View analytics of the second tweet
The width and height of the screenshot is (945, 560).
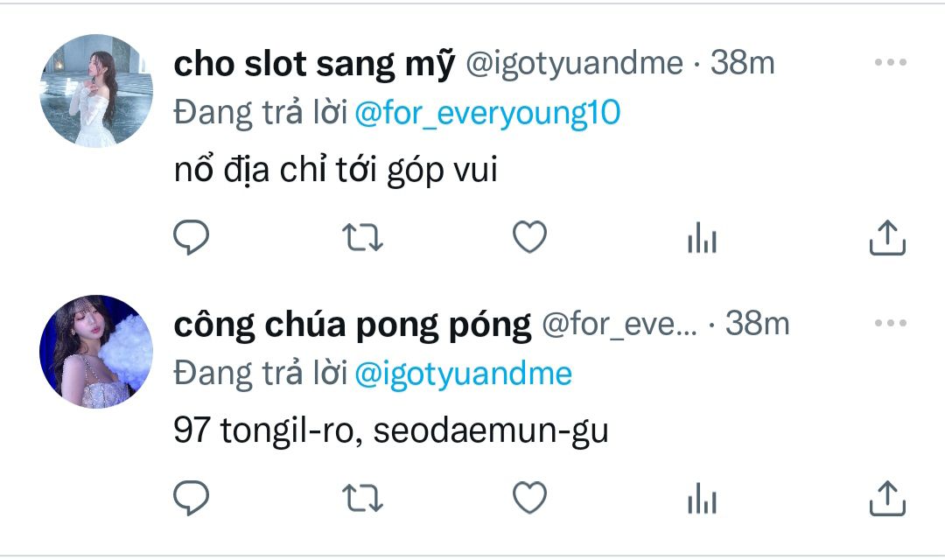pos(702,499)
